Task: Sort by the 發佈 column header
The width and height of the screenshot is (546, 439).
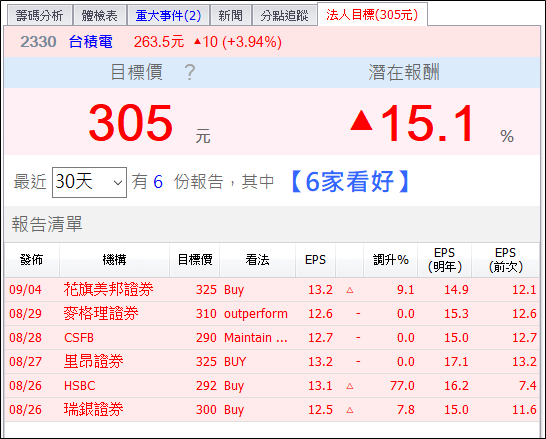Action: 32,260
